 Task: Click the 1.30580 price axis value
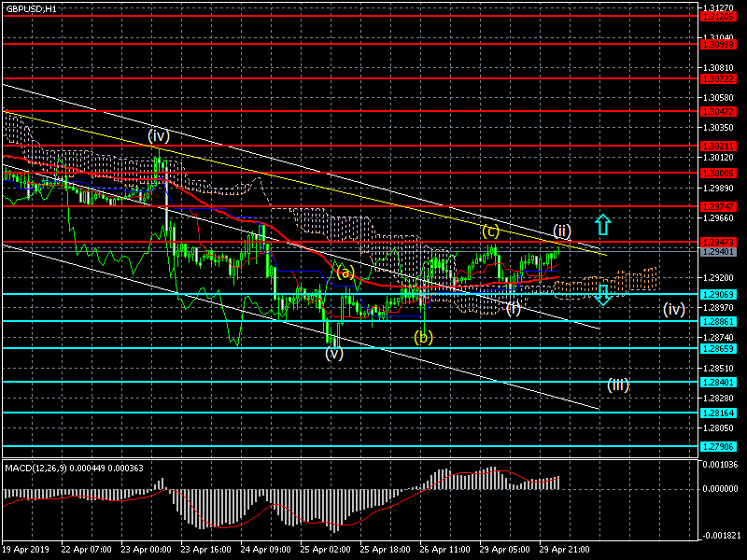718,98
